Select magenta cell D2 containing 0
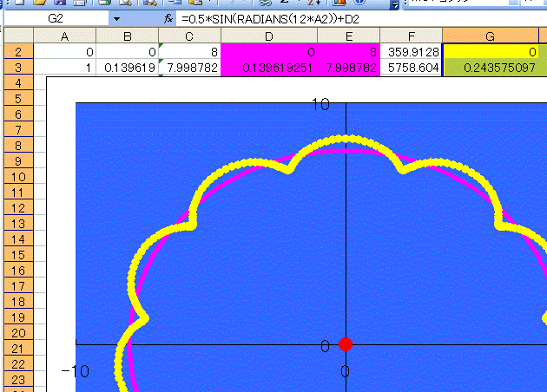The image size is (547, 392). (x=269, y=51)
